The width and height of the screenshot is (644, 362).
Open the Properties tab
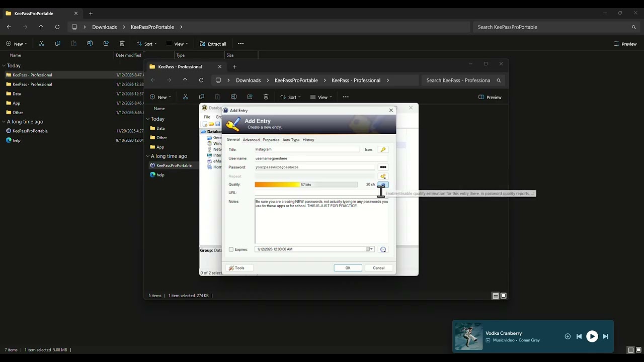pos(271,140)
